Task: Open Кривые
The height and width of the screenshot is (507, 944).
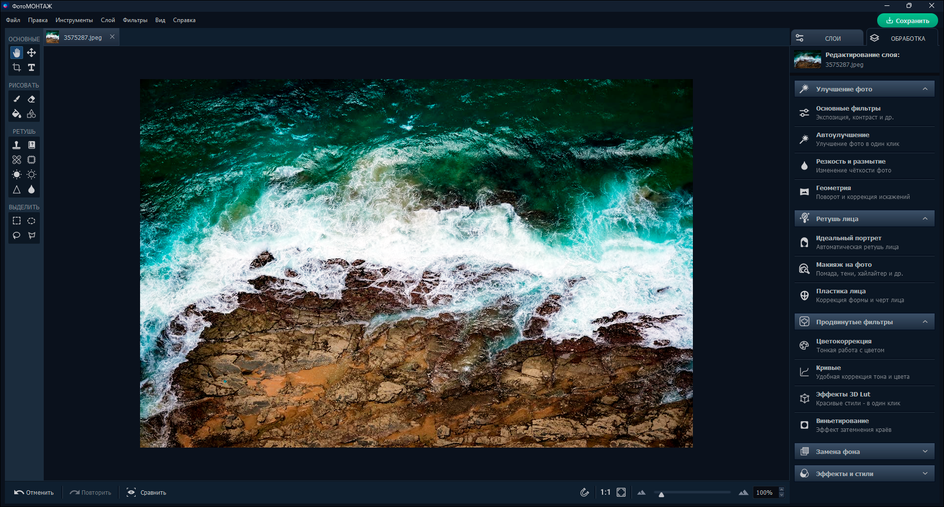Action: point(865,372)
